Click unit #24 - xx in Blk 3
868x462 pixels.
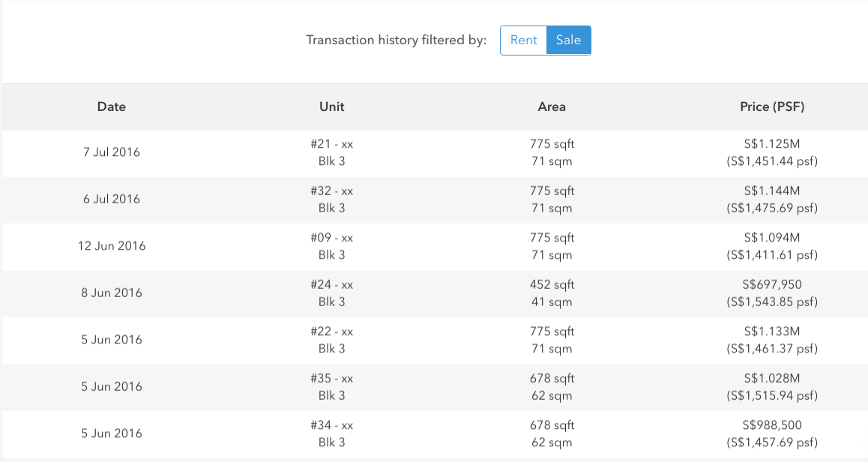(331, 293)
